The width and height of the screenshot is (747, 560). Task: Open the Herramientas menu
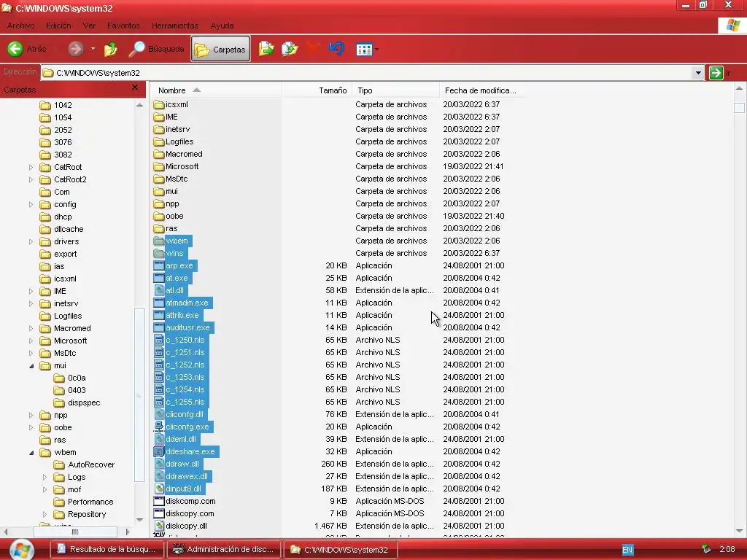point(175,26)
